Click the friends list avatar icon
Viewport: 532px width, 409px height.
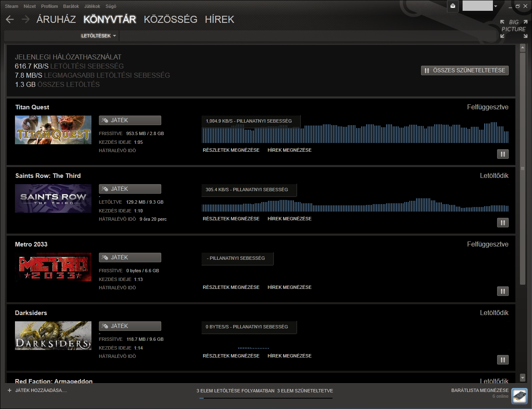(520, 396)
